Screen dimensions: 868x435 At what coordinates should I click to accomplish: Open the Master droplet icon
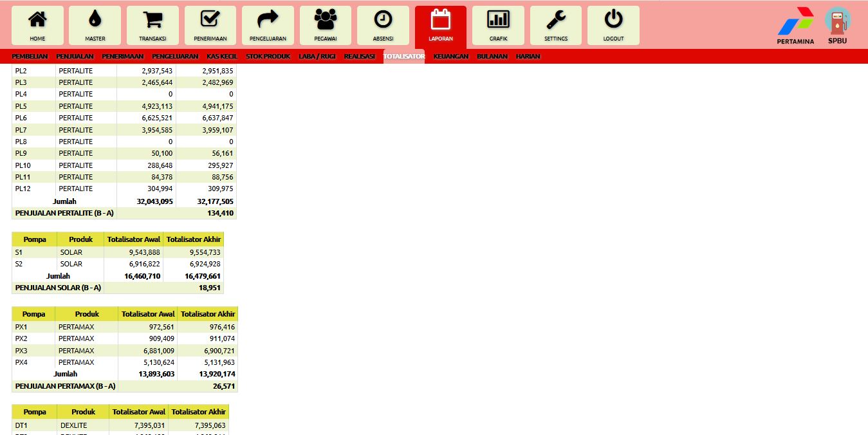pyautogui.click(x=95, y=20)
